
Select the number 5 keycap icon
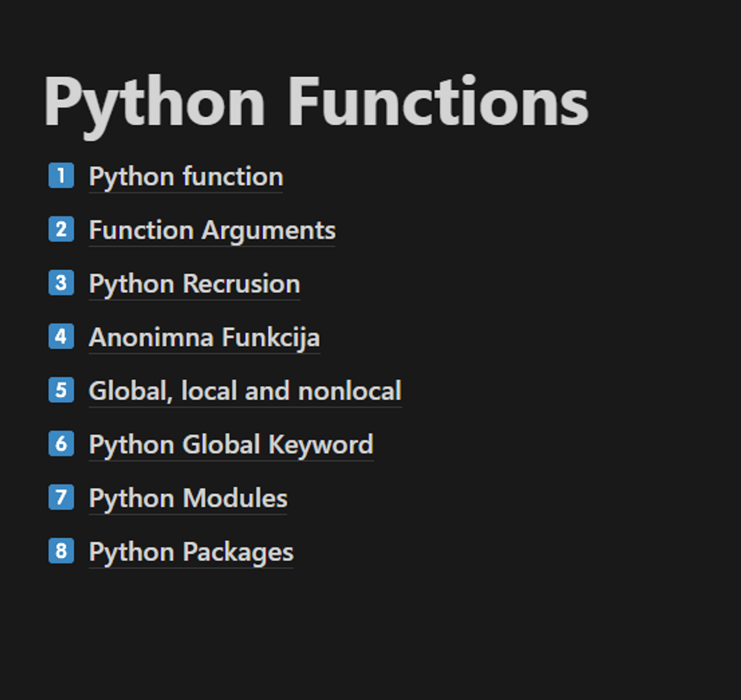point(61,390)
